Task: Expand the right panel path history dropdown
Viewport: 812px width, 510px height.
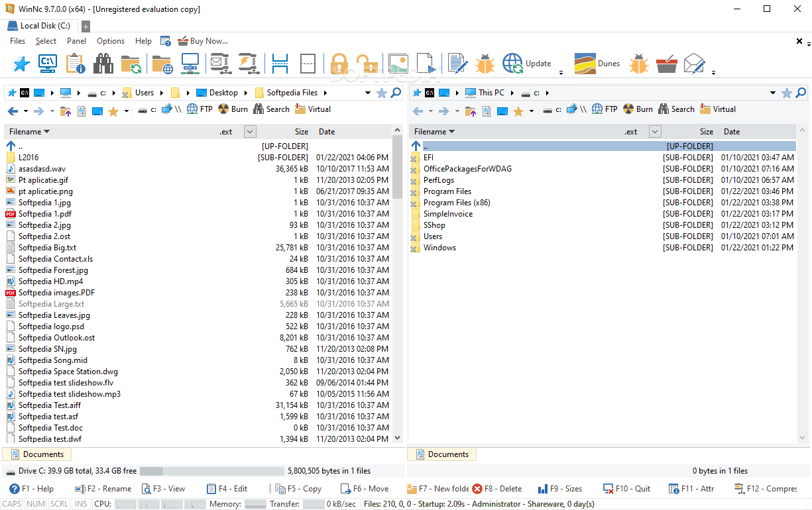Action: pyautogui.click(x=773, y=93)
